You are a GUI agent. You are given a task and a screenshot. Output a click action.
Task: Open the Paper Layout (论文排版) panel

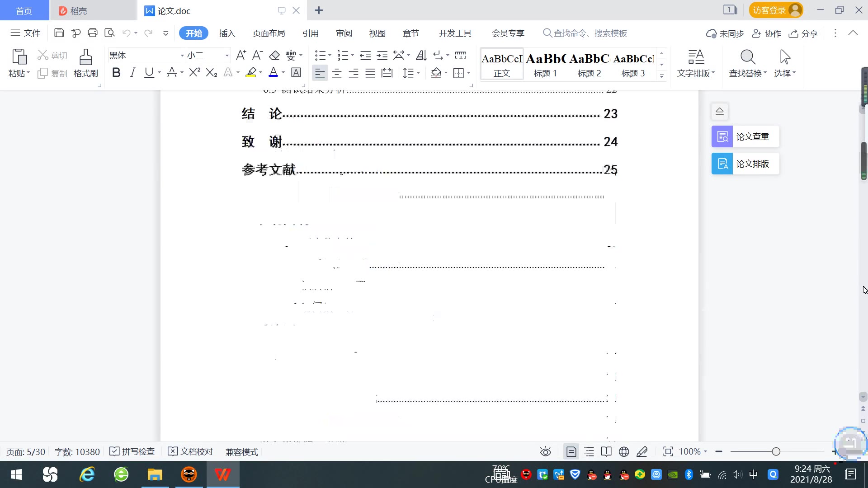[x=745, y=164]
